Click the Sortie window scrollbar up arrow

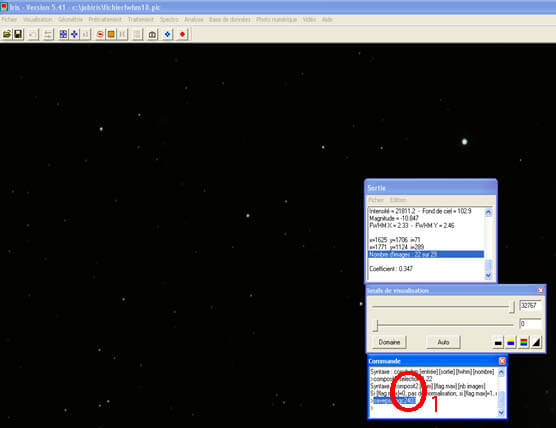(x=488, y=212)
